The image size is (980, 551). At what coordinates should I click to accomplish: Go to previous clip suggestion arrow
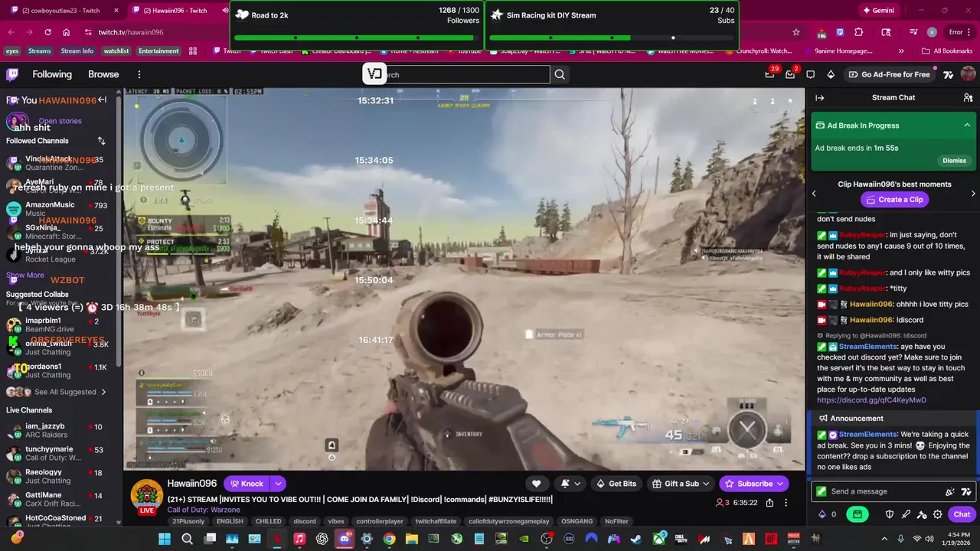coord(814,194)
